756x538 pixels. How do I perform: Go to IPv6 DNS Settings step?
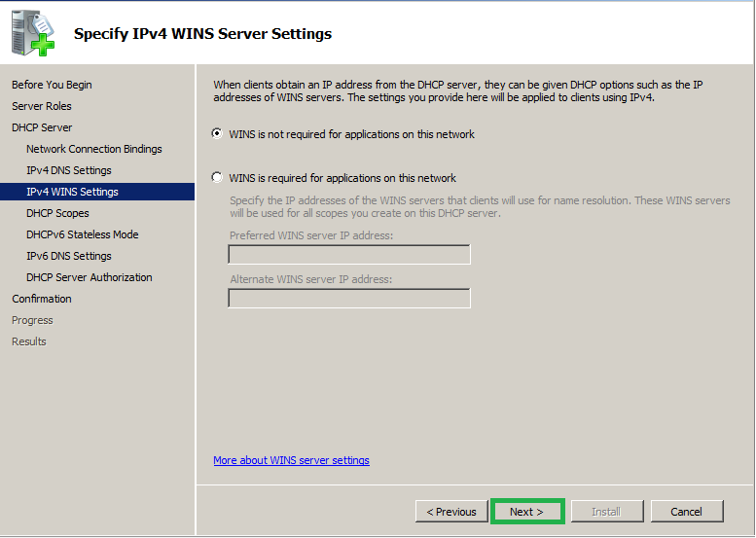69,256
